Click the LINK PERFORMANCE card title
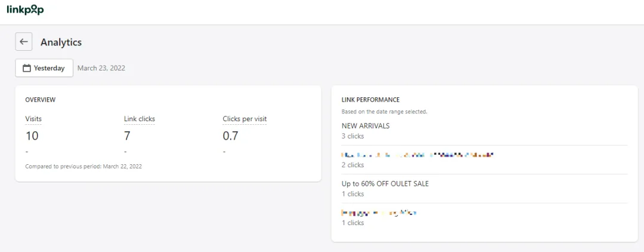This screenshot has width=644, height=252. (x=370, y=100)
